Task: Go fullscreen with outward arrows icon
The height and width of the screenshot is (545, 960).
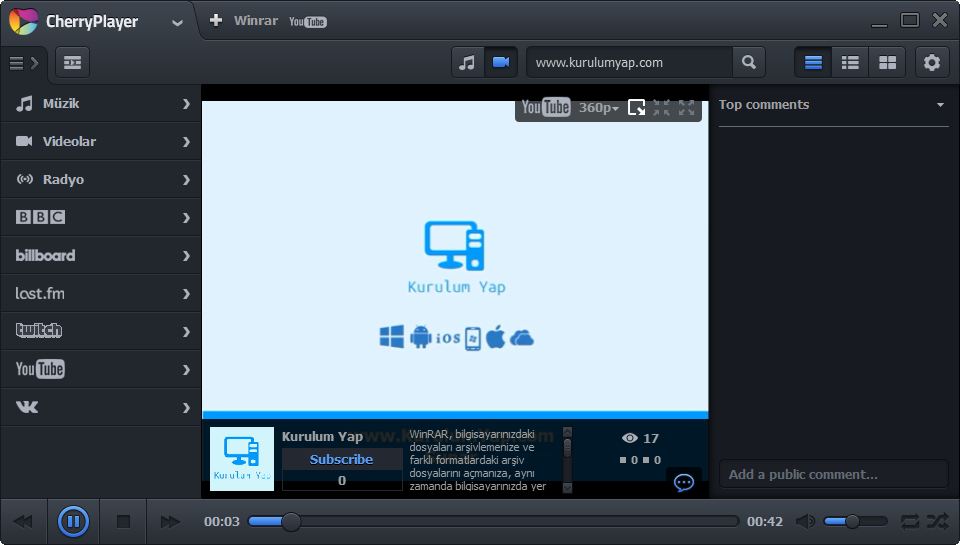Action: pyautogui.click(x=686, y=108)
